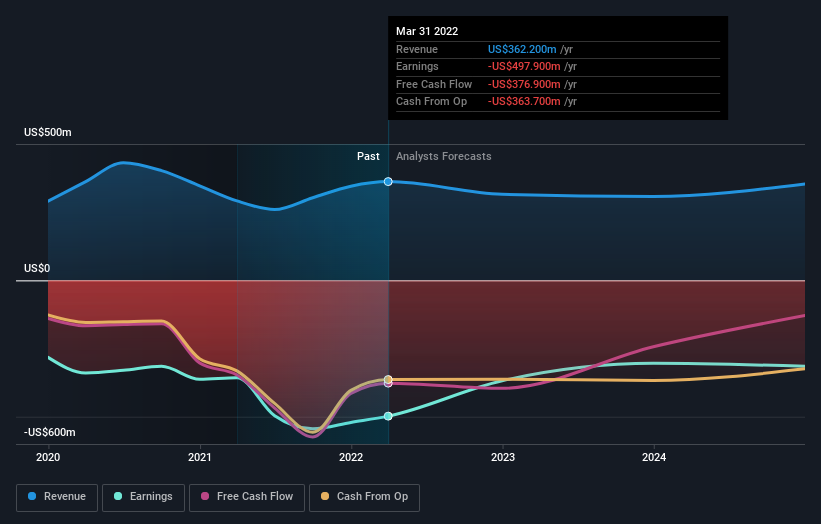
Task: Click the Past label on chart
Action: tap(368, 156)
